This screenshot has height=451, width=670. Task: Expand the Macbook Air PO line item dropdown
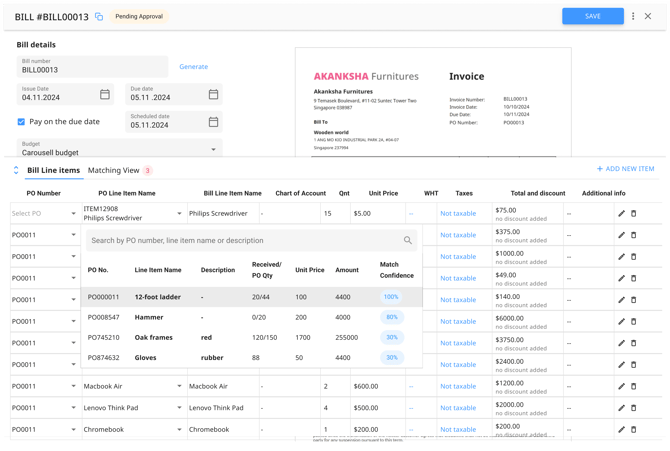click(180, 386)
